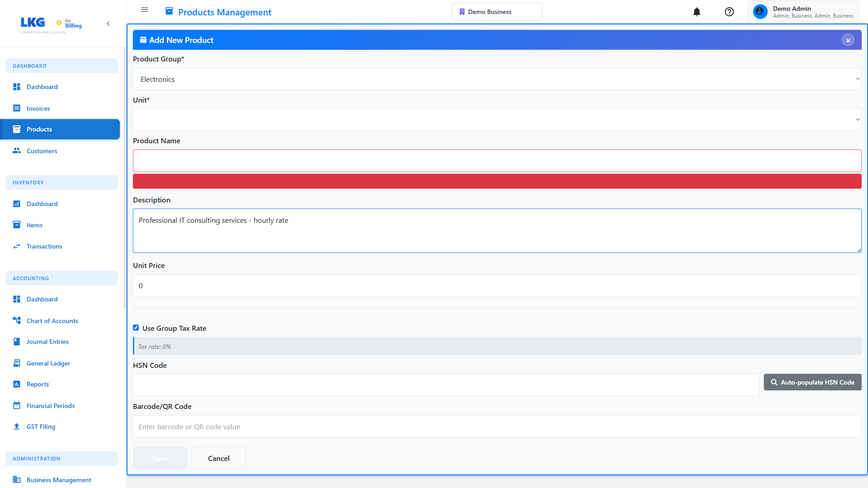Open Financial Periods menu item

(51, 406)
